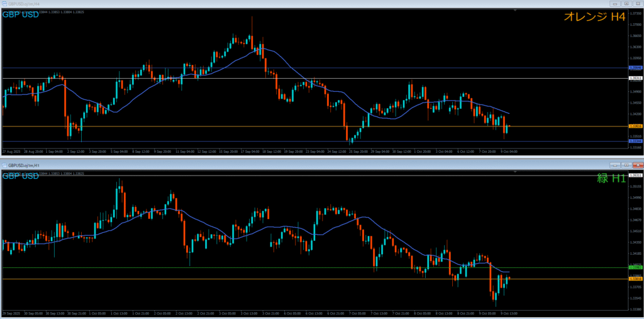
Task: Click the GBP USD label on H4 chart
Action: pyautogui.click(x=21, y=14)
